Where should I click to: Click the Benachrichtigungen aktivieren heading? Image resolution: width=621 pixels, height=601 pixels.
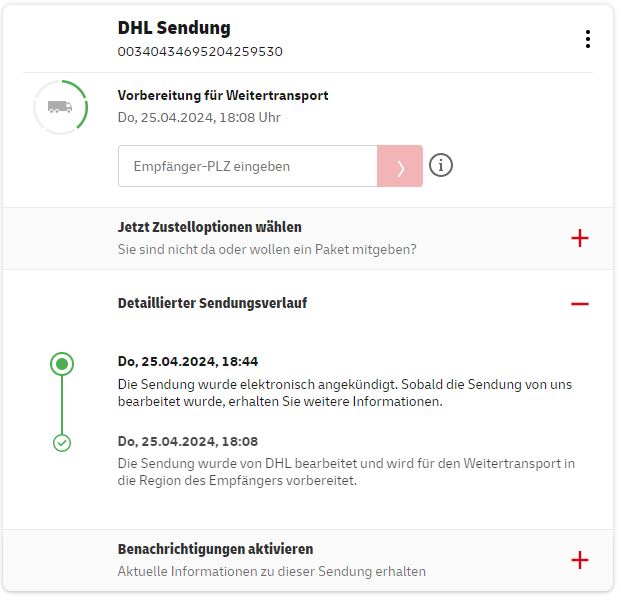click(215, 549)
